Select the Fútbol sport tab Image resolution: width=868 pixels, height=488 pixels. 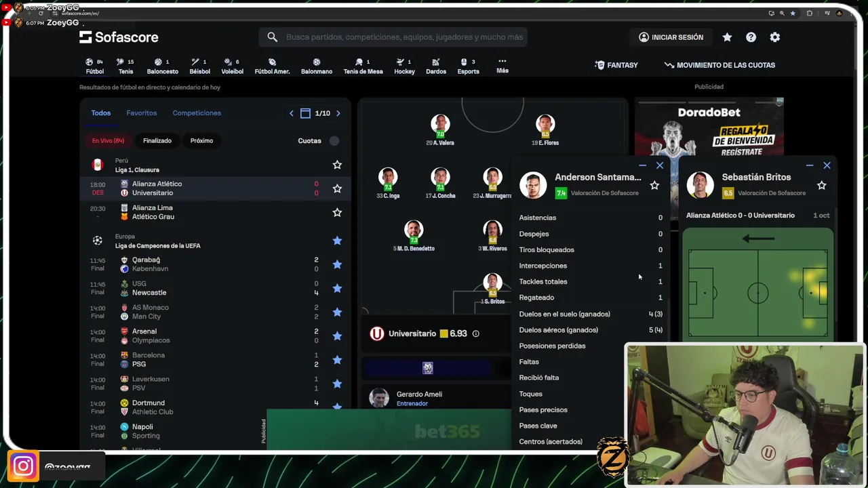pos(95,66)
